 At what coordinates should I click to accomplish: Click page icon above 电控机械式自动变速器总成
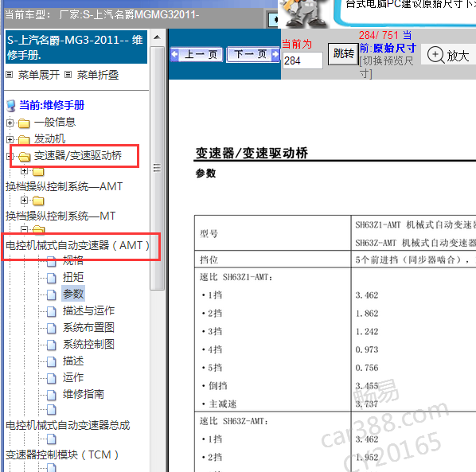tap(52, 410)
